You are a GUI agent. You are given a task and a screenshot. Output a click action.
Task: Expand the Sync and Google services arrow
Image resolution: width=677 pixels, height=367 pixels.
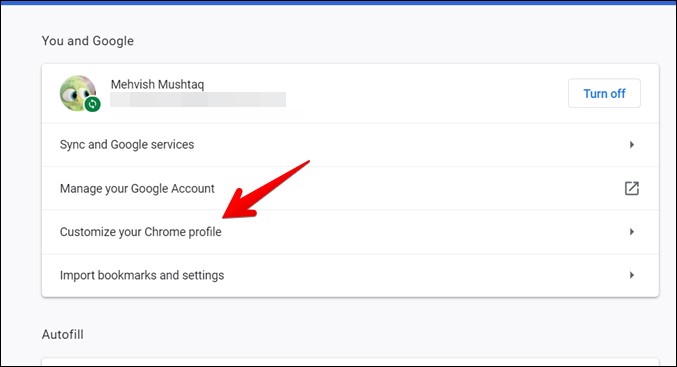click(632, 145)
